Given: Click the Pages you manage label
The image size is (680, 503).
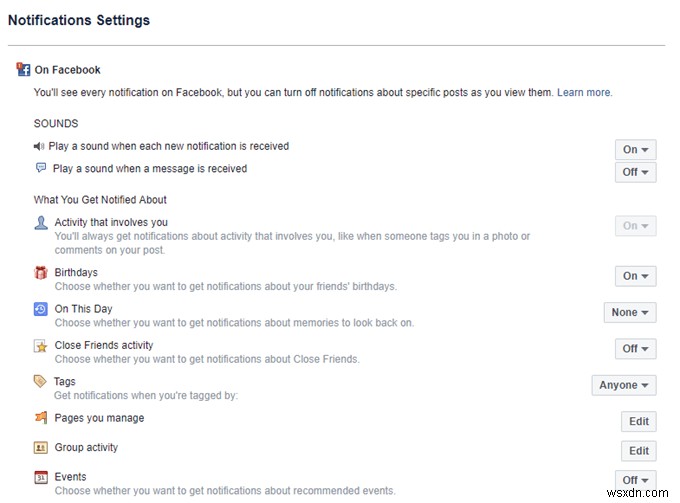Looking at the screenshot, I should pos(99,418).
